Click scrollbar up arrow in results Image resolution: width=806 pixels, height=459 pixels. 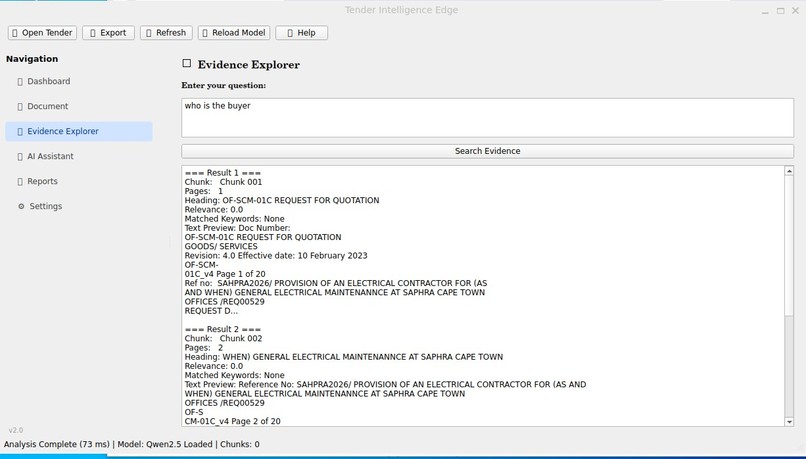coord(789,171)
